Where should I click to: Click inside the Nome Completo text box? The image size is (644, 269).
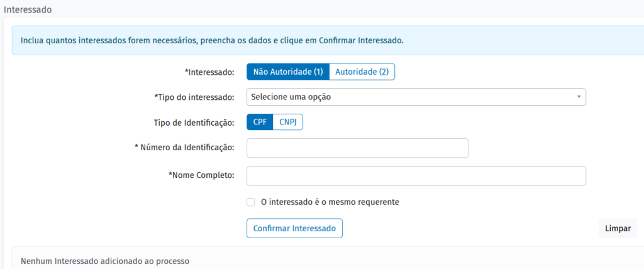tap(416, 176)
